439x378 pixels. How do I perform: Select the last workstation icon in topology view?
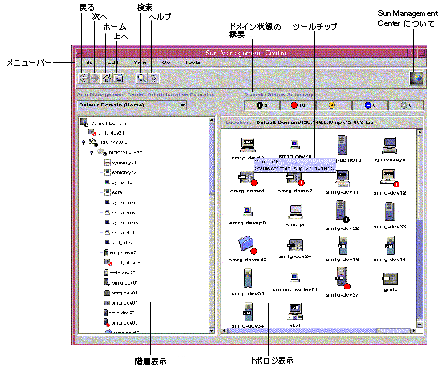(295, 312)
